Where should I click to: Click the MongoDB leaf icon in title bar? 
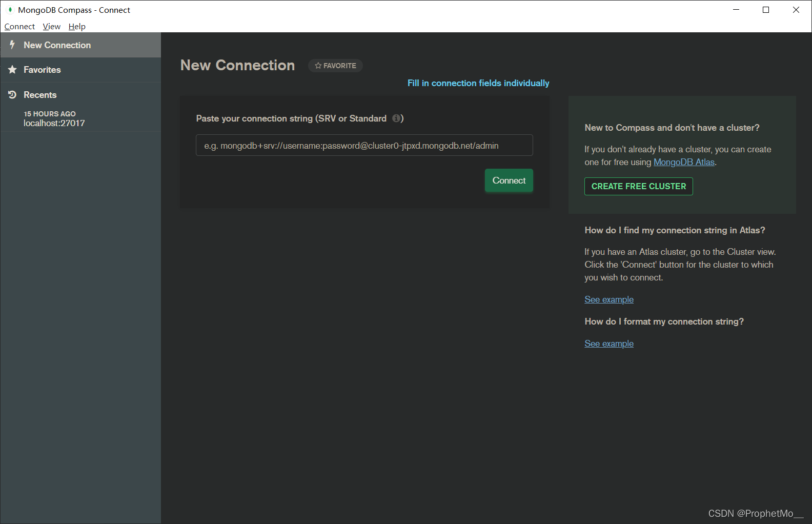click(10, 10)
